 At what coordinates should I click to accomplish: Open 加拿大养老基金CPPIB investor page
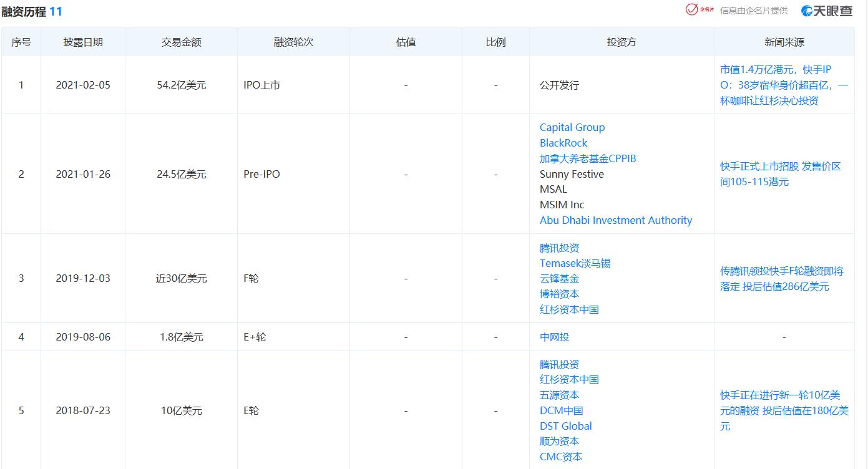588,158
